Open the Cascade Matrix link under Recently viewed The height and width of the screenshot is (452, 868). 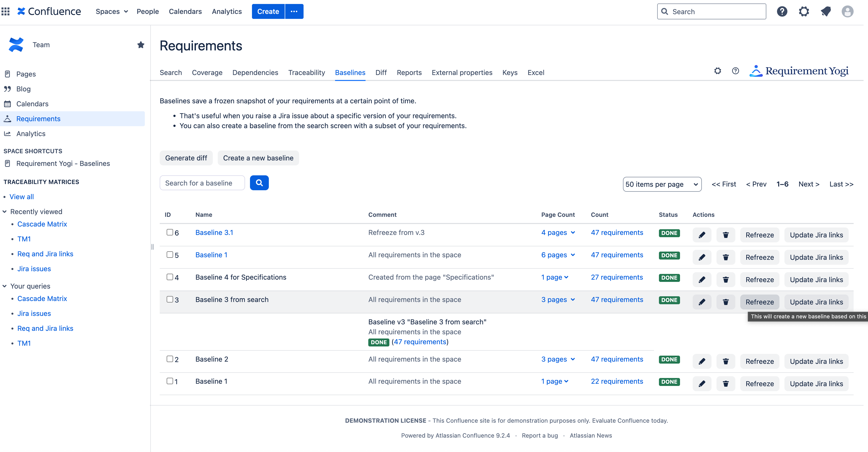42,224
